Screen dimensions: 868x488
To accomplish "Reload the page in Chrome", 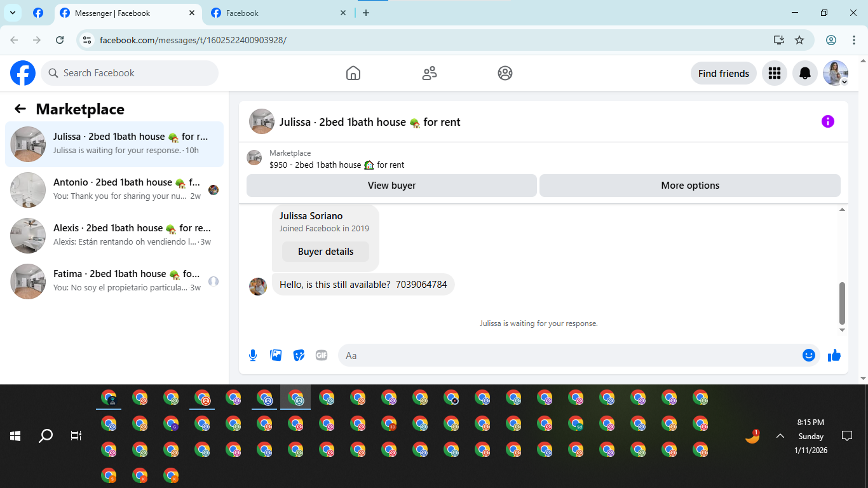I will click(x=60, y=40).
